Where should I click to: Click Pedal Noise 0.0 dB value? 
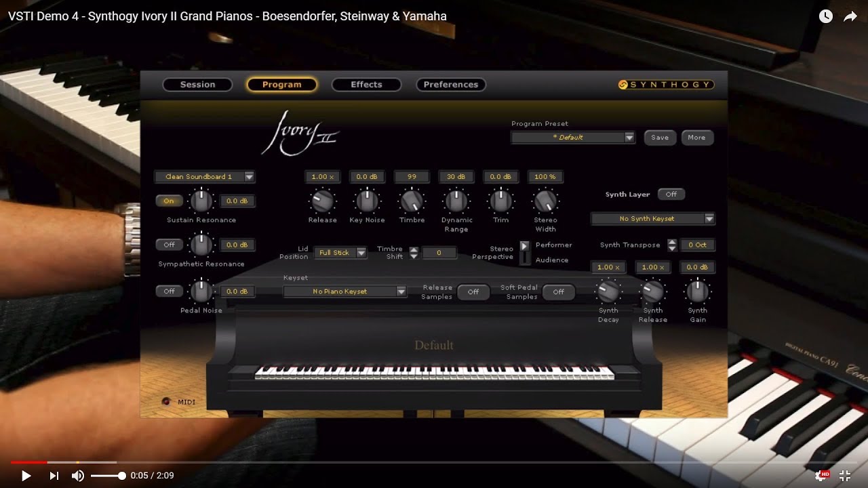pyautogui.click(x=237, y=291)
